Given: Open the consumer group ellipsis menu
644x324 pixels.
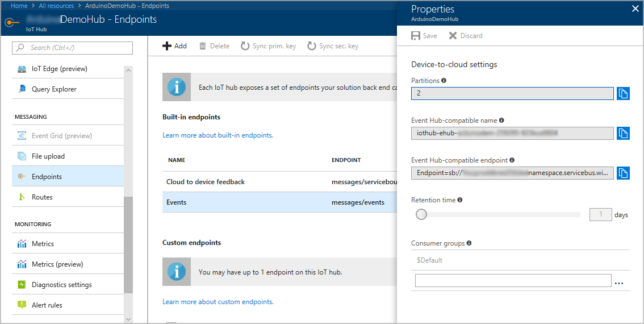Looking at the screenshot, I should point(618,282).
